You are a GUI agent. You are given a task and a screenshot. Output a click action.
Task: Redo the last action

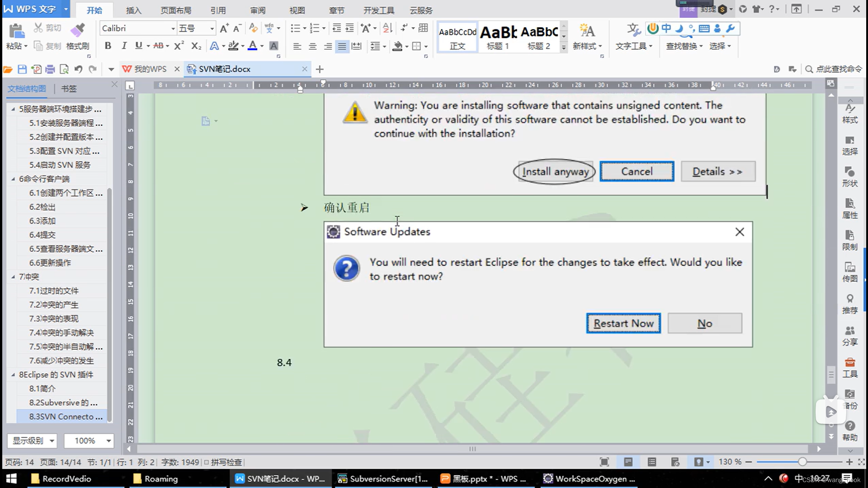[93, 69]
